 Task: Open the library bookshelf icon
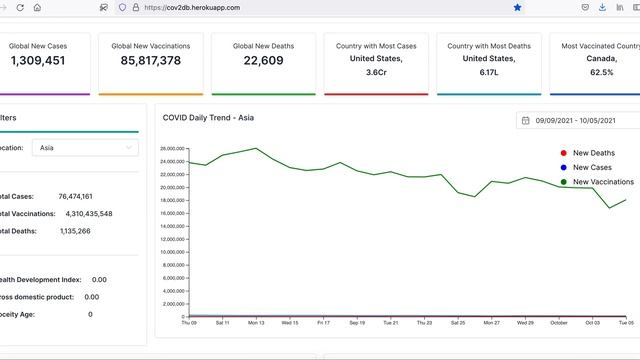point(620,7)
